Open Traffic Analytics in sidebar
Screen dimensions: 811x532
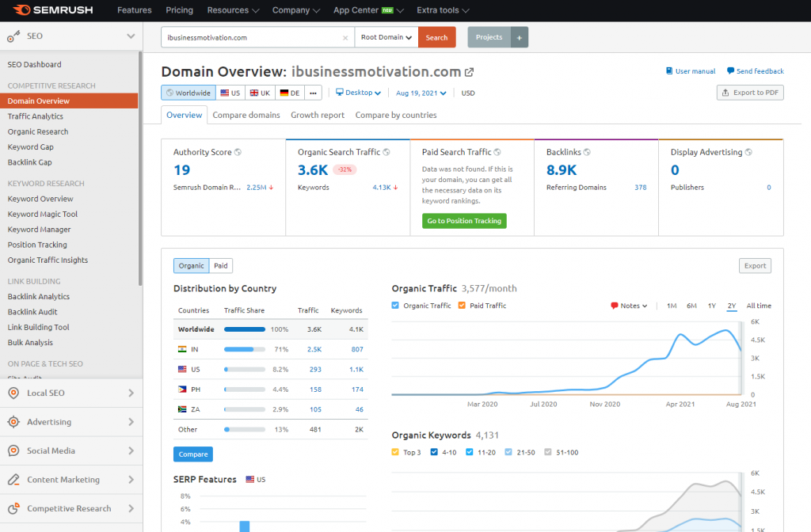[x=35, y=116]
